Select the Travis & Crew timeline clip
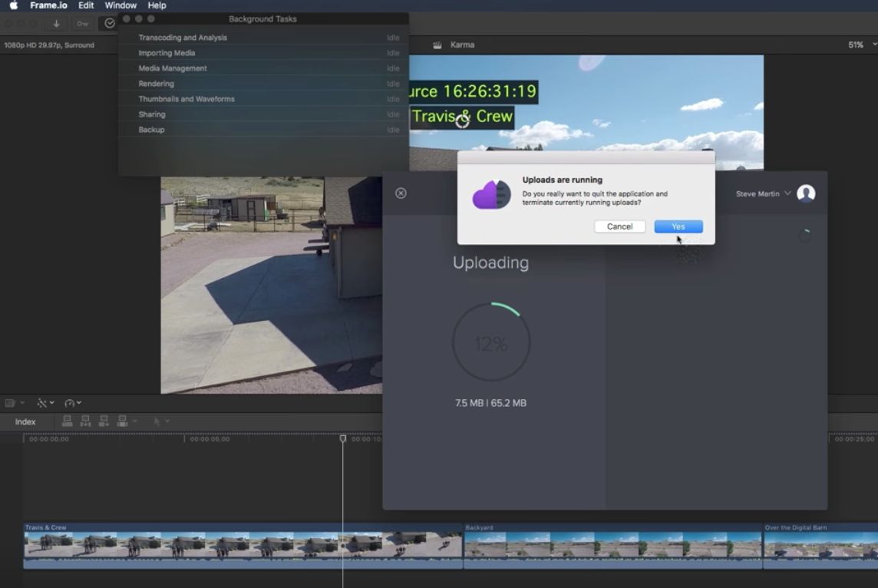 click(243, 546)
